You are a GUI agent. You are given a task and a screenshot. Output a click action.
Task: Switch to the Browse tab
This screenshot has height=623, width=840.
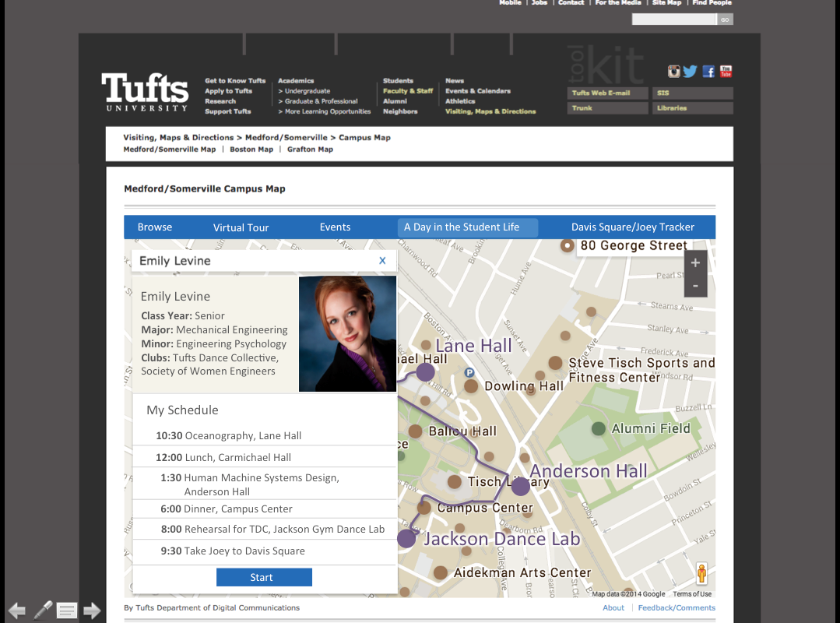click(155, 227)
